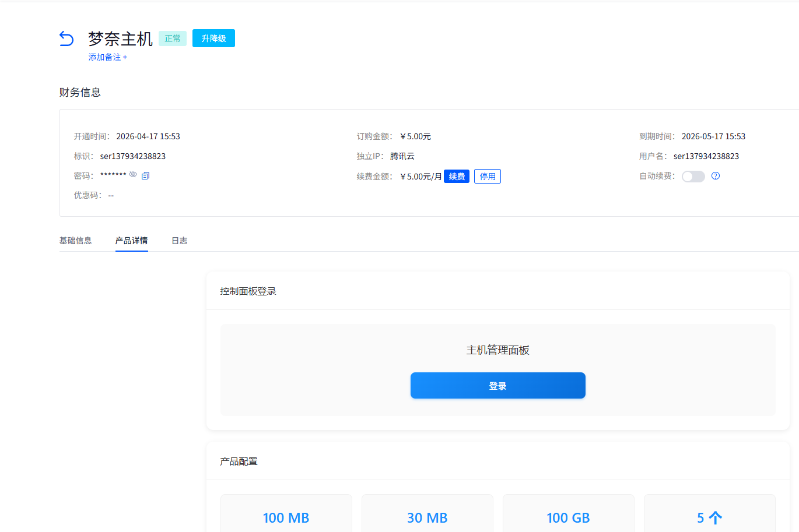Select the 100 GB configuration card
The image size is (799, 532).
tap(568, 517)
